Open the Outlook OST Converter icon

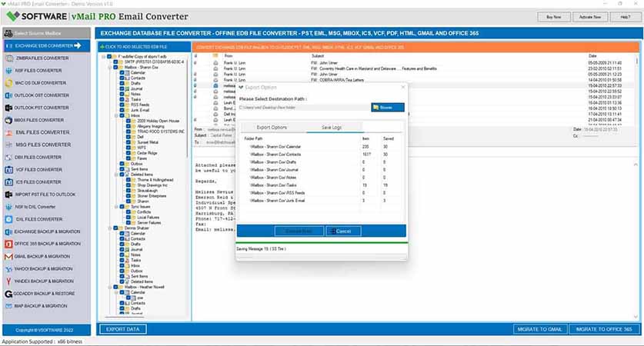coord(9,95)
